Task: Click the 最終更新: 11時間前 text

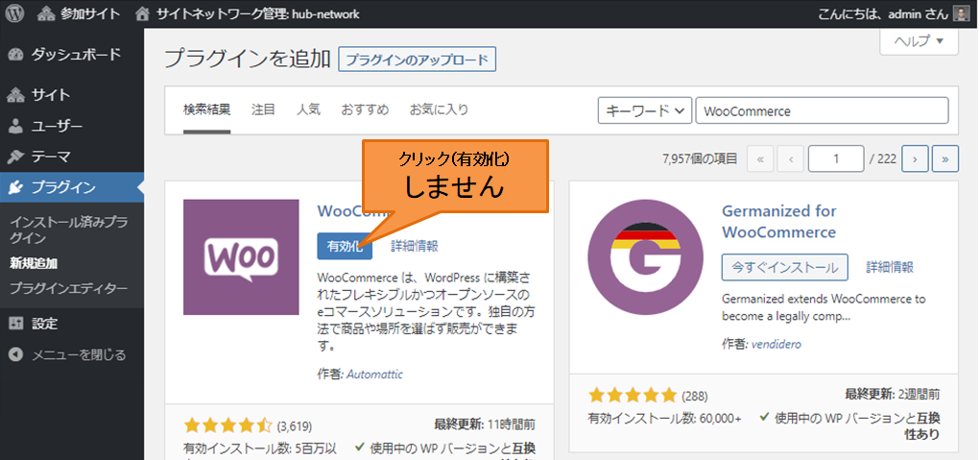Action: [x=485, y=425]
